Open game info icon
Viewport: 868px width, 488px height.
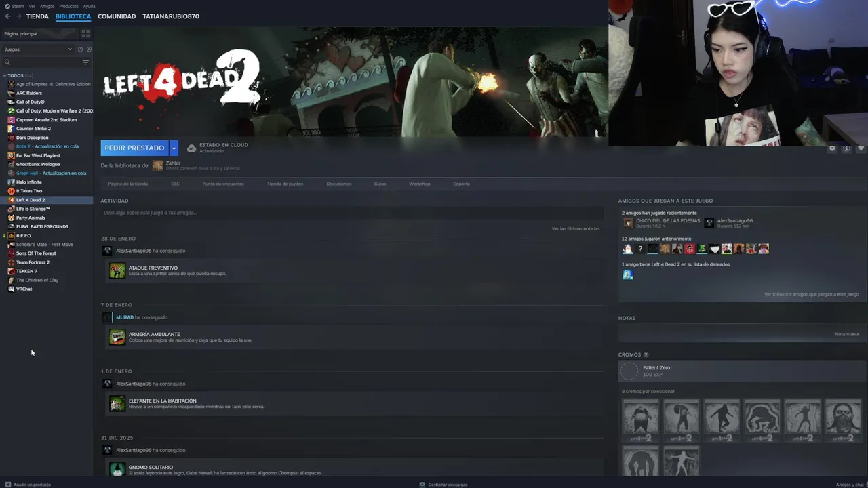pos(846,148)
